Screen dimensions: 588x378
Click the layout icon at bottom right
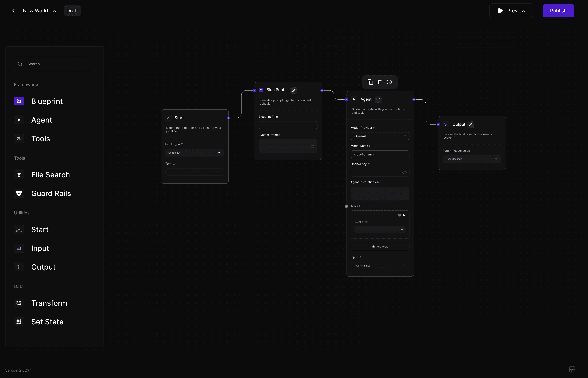572,369
